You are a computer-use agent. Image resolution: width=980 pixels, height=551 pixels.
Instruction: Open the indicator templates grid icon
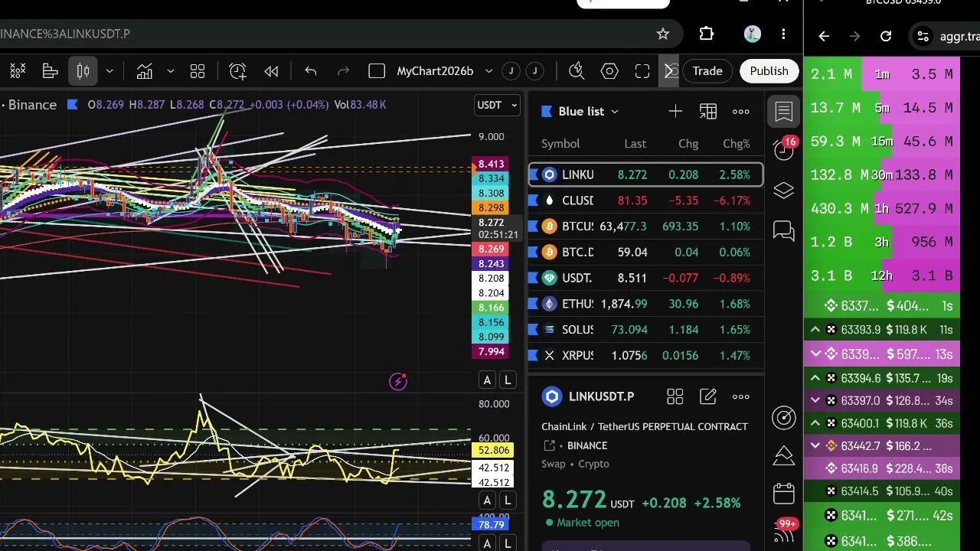[x=198, y=71]
